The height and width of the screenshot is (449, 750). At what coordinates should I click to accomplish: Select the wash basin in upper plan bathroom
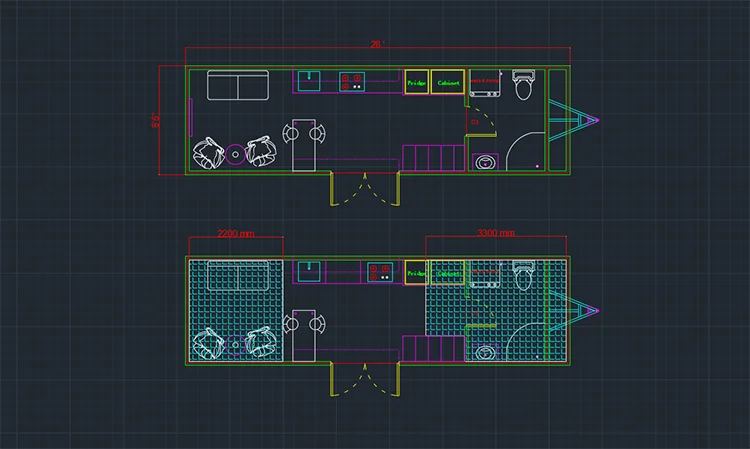click(485, 163)
